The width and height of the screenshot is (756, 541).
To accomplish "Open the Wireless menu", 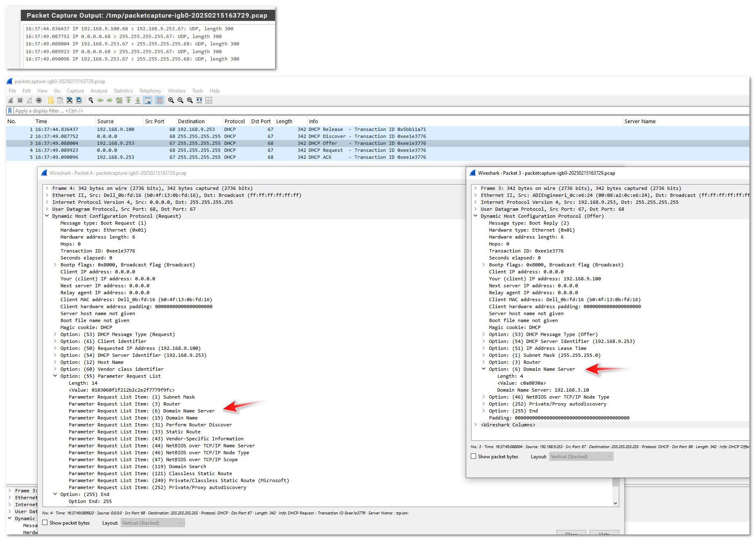I will tap(176, 91).
